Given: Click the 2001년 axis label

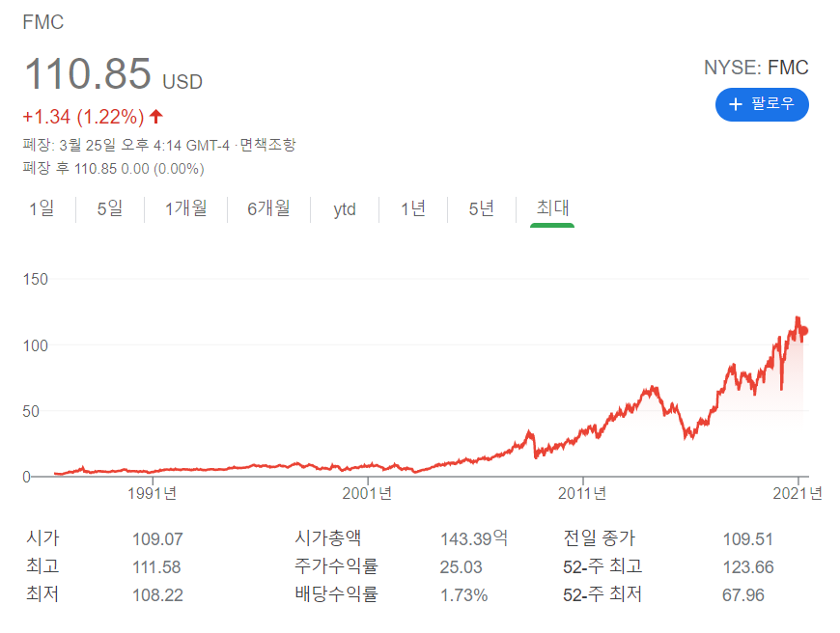Looking at the screenshot, I should click(367, 494).
